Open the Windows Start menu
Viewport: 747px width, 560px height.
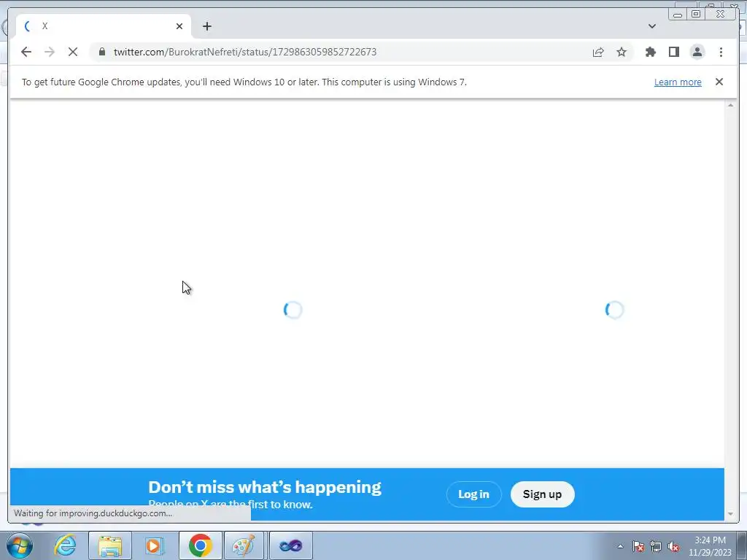(x=19, y=545)
